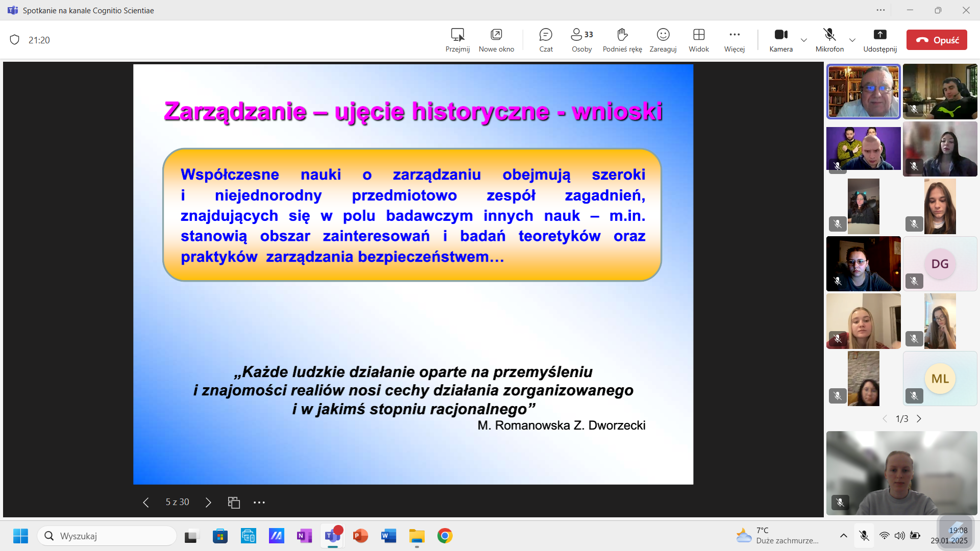Open slide viewer more options ellipsis
This screenshot has width=980, height=551.
259,503
